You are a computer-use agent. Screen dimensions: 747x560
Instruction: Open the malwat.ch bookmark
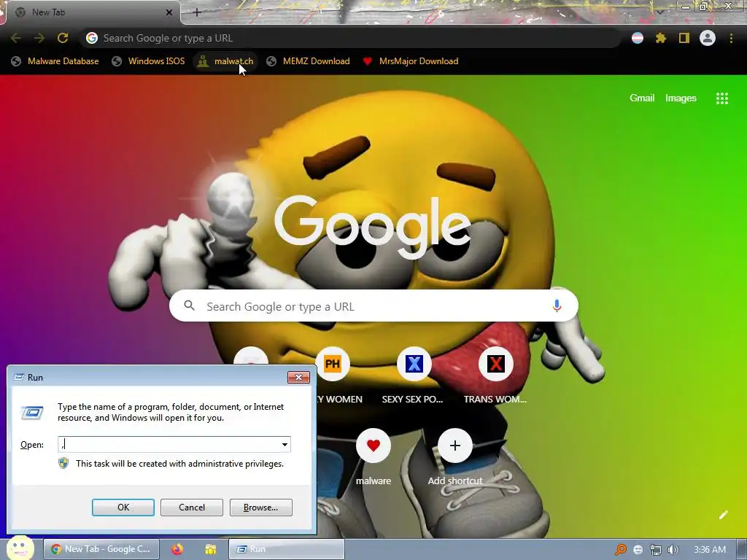pyautogui.click(x=225, y=61)
